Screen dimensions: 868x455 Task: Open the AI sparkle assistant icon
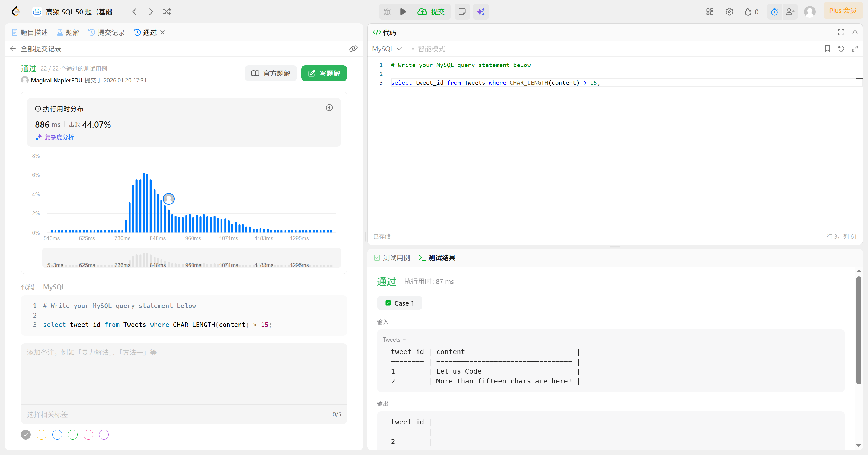480,12
